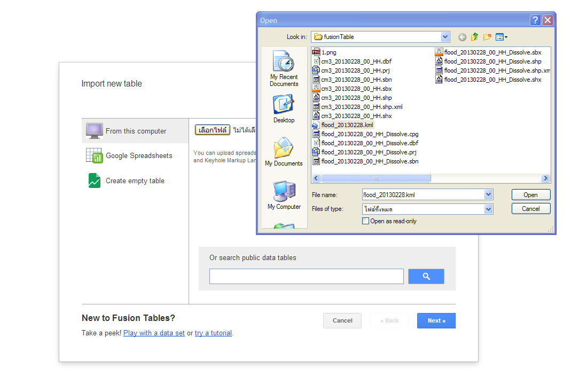The image size is (579, 392).
Task: Click the File name text field
Action: [x=423, y=194]
